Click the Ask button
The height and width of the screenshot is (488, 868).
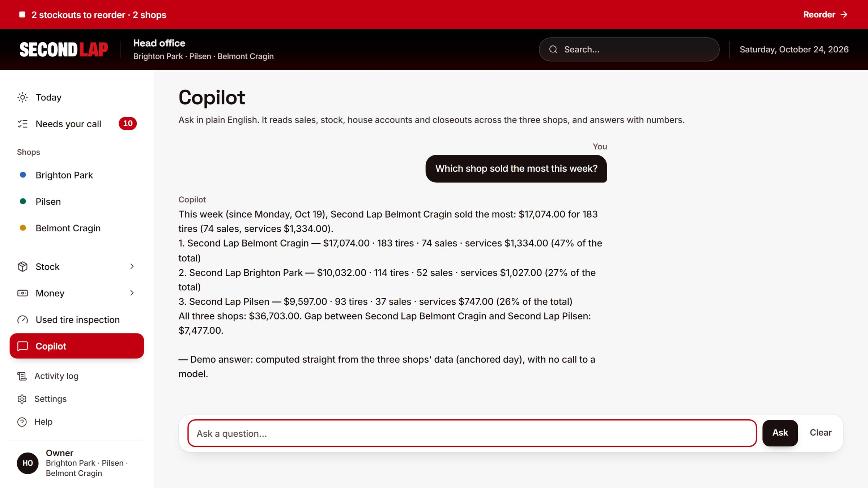tap(780, 433)
